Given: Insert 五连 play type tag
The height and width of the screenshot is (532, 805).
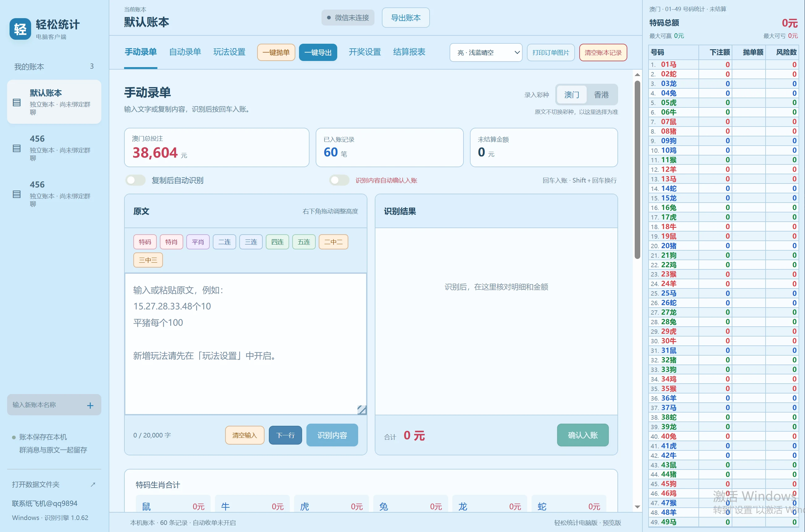Looking at the screenshot, I should click(304, 242).
